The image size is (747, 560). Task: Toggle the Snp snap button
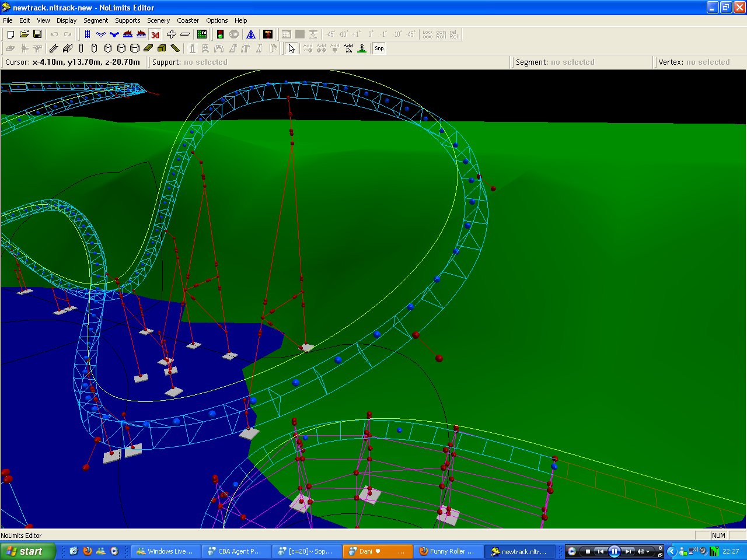coord(379,48)
